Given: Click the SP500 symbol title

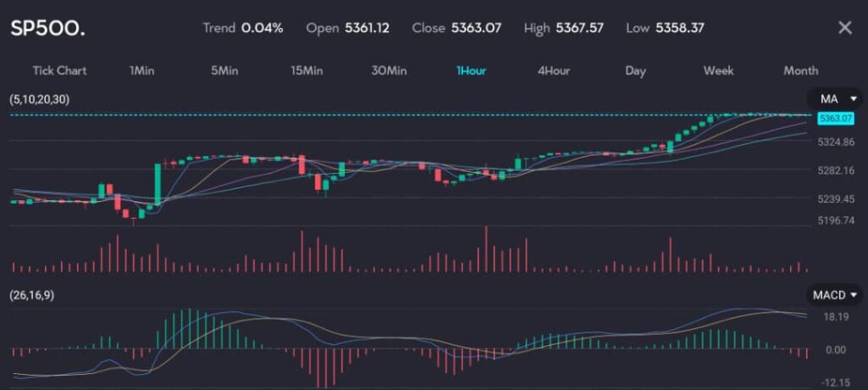Looking at the screenshot, I should pyautogui.click(x=47, y=28).
